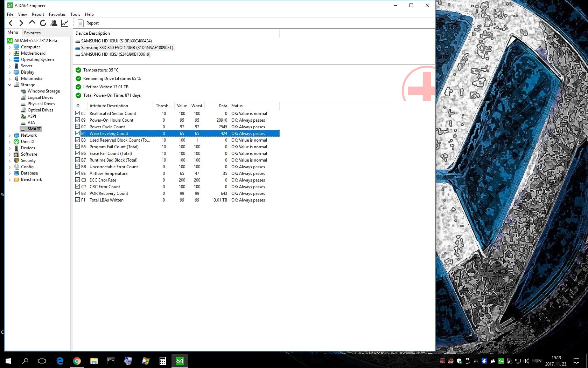
Task: Expand the Operating System tree node
Action: (9, 60)
